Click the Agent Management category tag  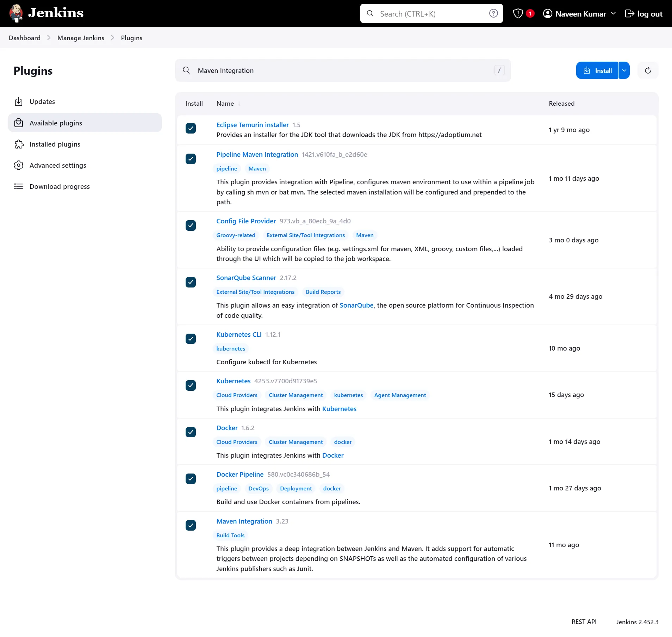400,395
